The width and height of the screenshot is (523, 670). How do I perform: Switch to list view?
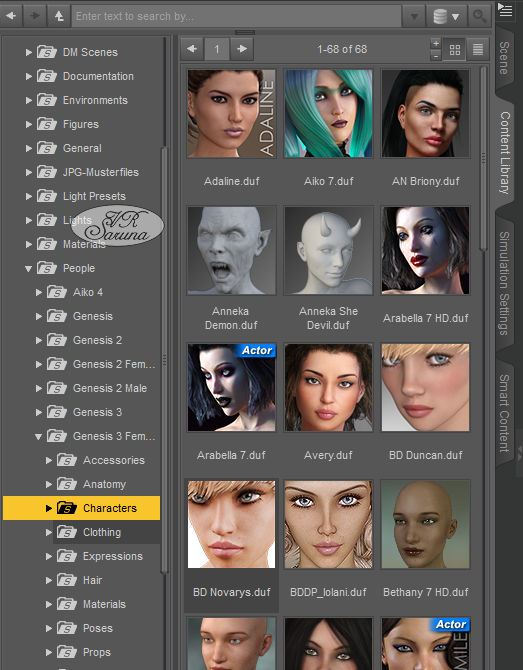(478, 50)
